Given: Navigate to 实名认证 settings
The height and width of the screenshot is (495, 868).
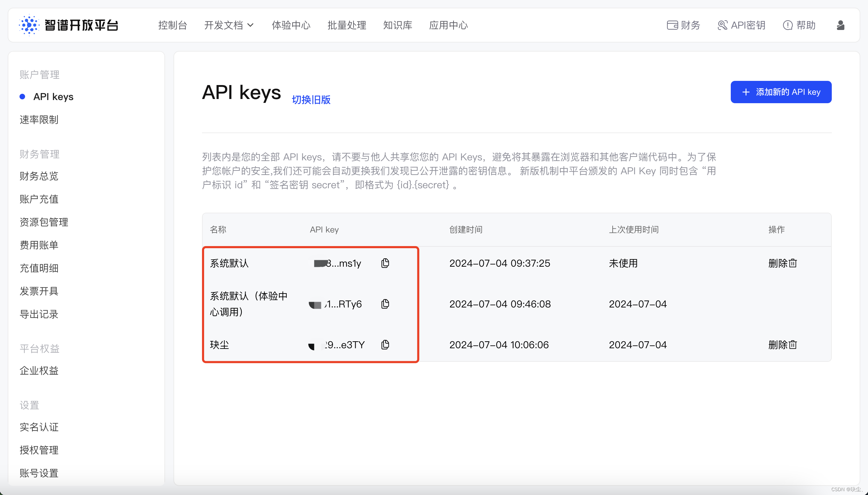Looking at the screenshot, I should coord(39,427).
